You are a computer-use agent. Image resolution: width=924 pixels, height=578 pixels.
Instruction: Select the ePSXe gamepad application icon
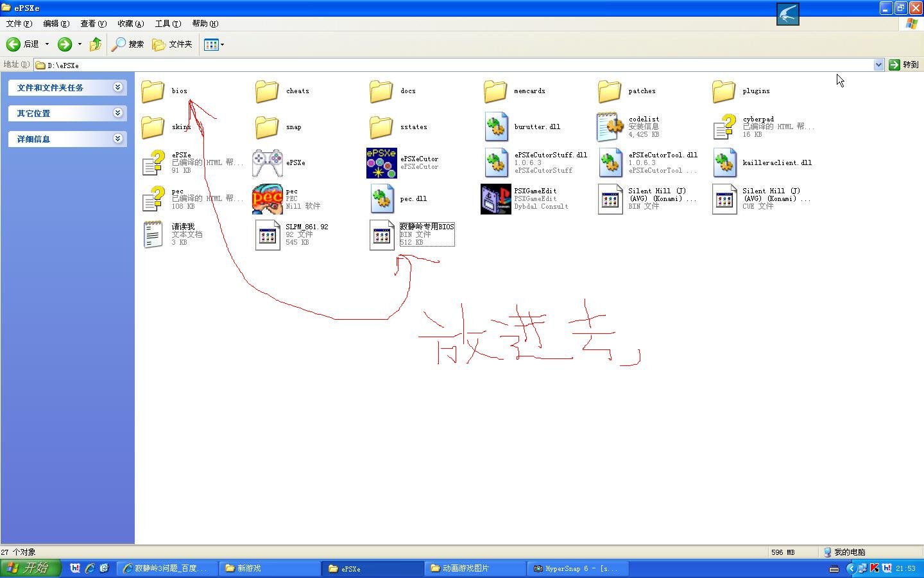(267, 163)
